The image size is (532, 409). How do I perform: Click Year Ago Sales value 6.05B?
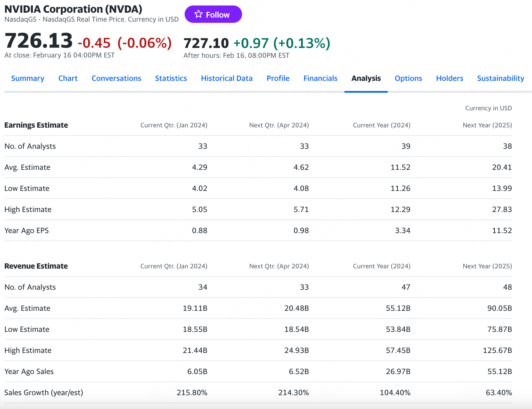[x=197, y=371]
